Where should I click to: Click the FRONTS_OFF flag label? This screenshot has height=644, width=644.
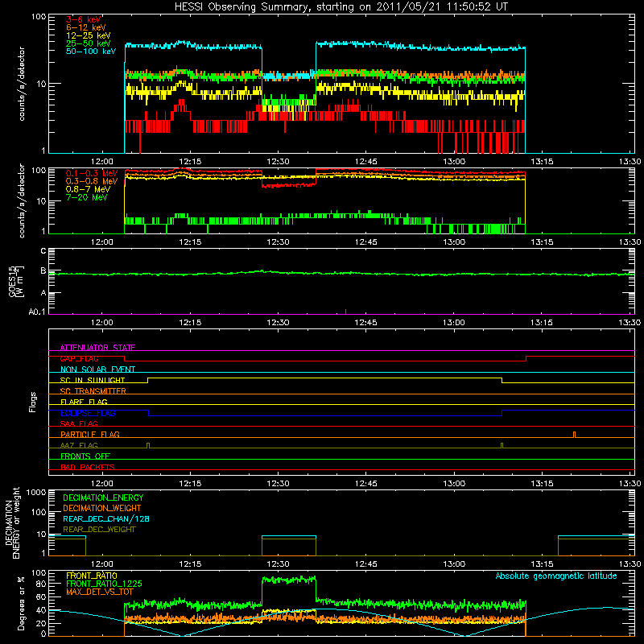pyautogui.click(x=85, y=456)
